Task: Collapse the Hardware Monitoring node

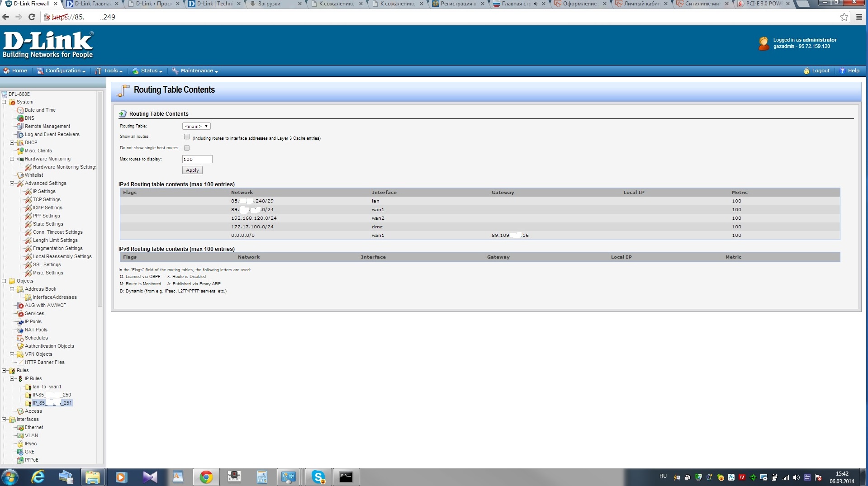Action: pos(12,159)
